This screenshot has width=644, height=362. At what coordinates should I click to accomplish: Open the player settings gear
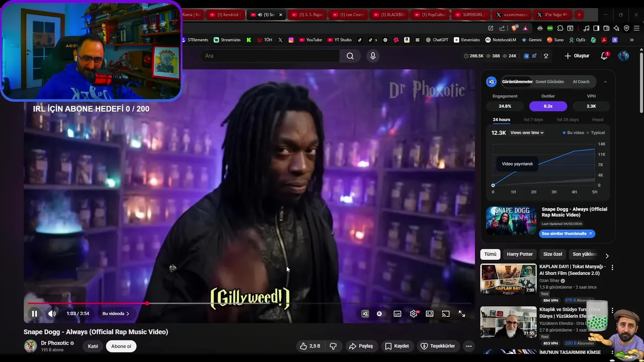click(x=414, y=314)
